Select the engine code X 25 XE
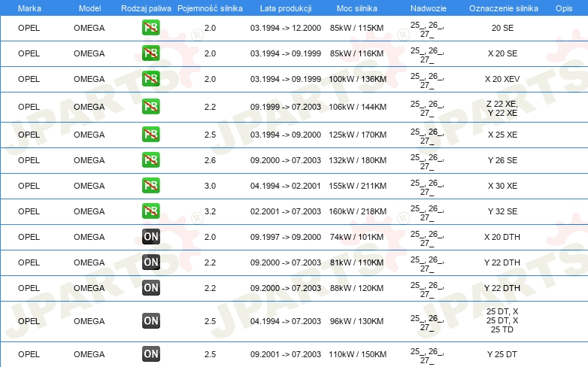This screenshot has height=367, width=588. coord(502,135)
